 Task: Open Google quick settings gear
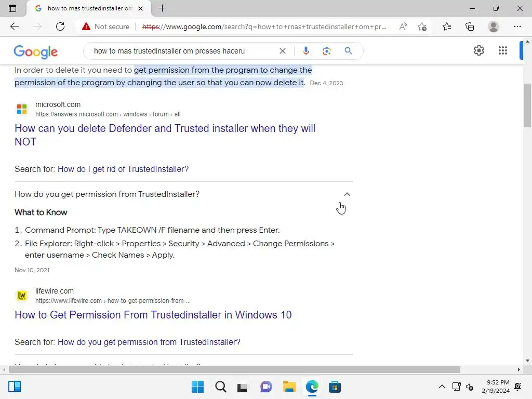(478, 50)
